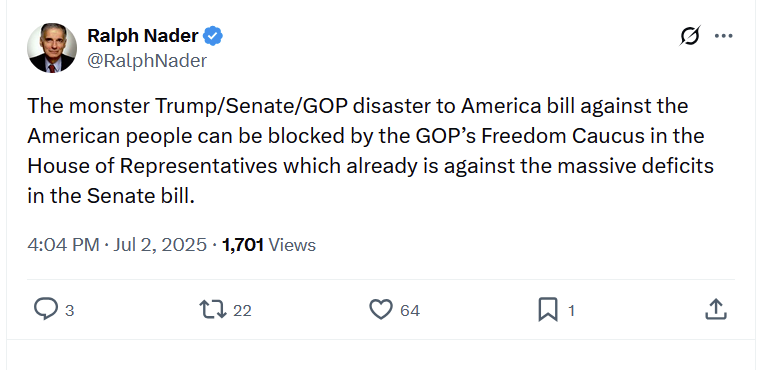Click the post's first line mentioning Trump/Senate/GOP
The image size is (775, 370).
357,106
